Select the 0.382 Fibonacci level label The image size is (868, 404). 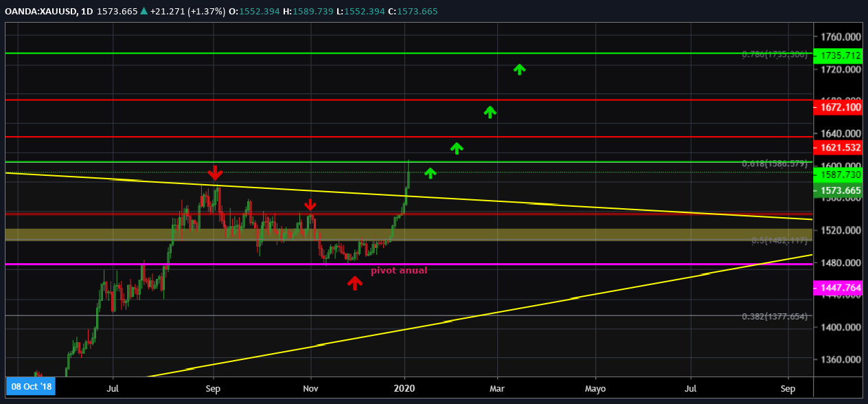[x=774, y=317]
